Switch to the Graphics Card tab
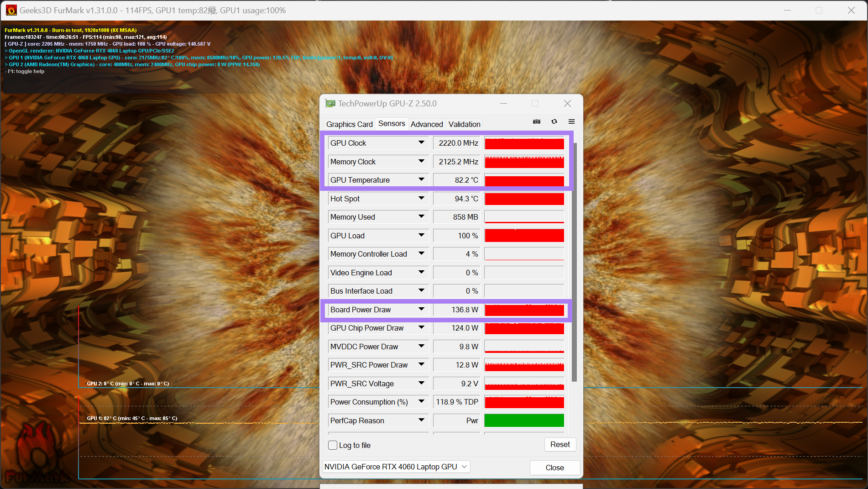The image size is (868, 489). [349, 124]
